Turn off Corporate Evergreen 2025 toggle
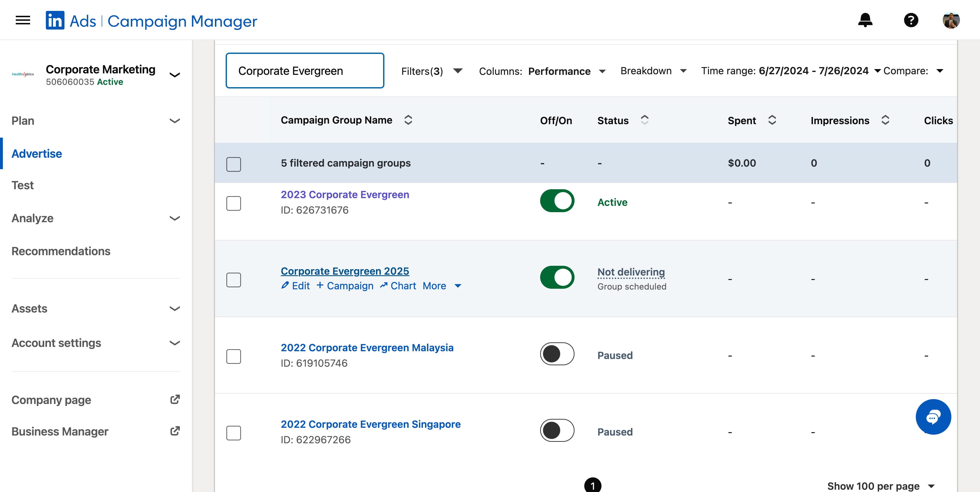This screenshot has width=980, height=492. [x=557, y=277]
